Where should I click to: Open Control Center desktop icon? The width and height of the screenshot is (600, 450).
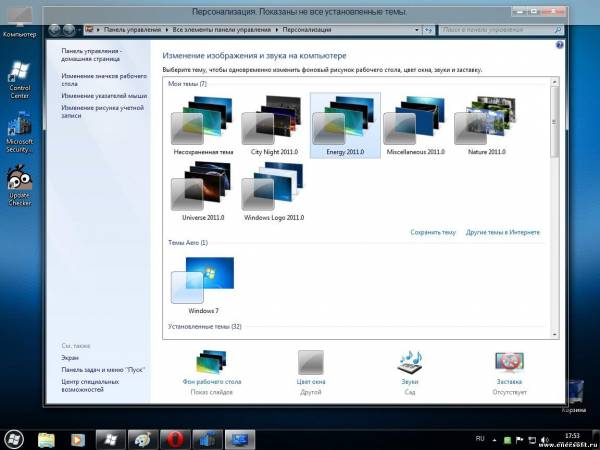20,80
